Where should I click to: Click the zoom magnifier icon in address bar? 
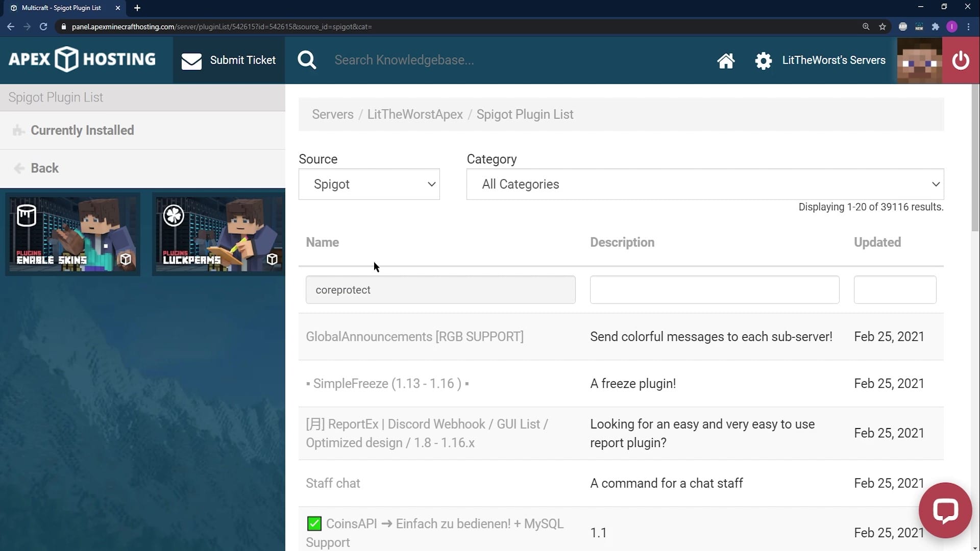click(x=866, y=27)
